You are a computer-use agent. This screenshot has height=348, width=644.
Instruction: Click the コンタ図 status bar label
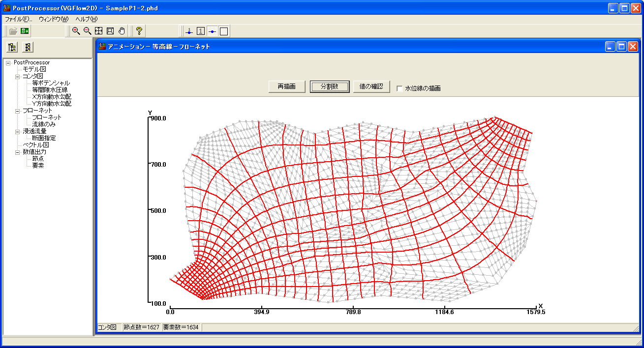point(107,327)
